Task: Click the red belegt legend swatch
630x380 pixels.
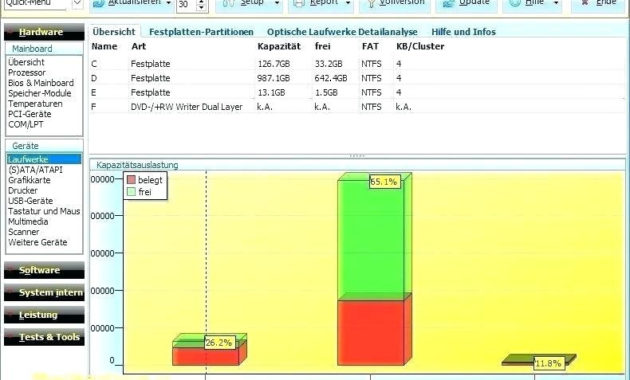Action: tap(131, 180)
